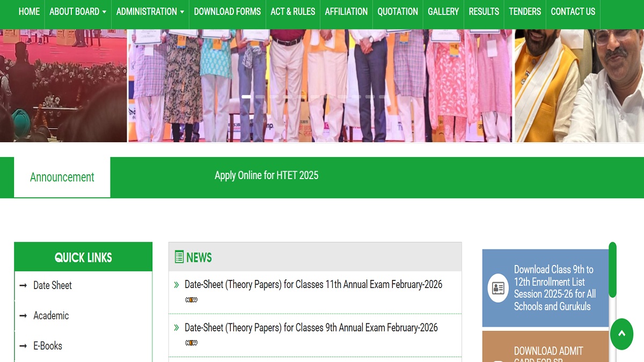Screen dimensions: 644x362
Task: Click the arrow icon next to Academic
Action: click(23, 316)
